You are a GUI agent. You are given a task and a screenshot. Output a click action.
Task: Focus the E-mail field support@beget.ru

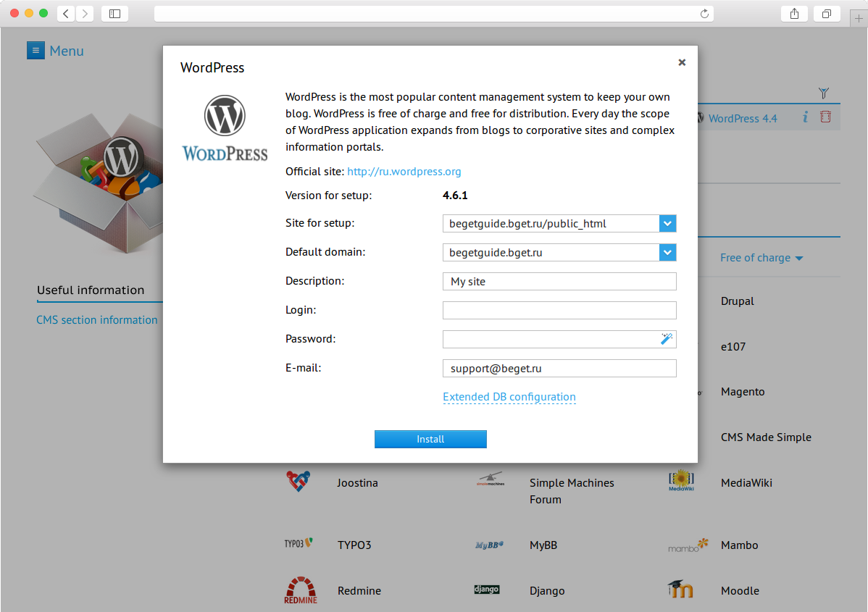[x=559, y=368]
